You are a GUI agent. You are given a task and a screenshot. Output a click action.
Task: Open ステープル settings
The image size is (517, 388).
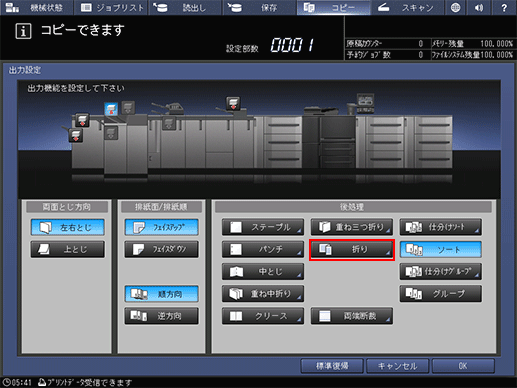[x=263, y=227]
